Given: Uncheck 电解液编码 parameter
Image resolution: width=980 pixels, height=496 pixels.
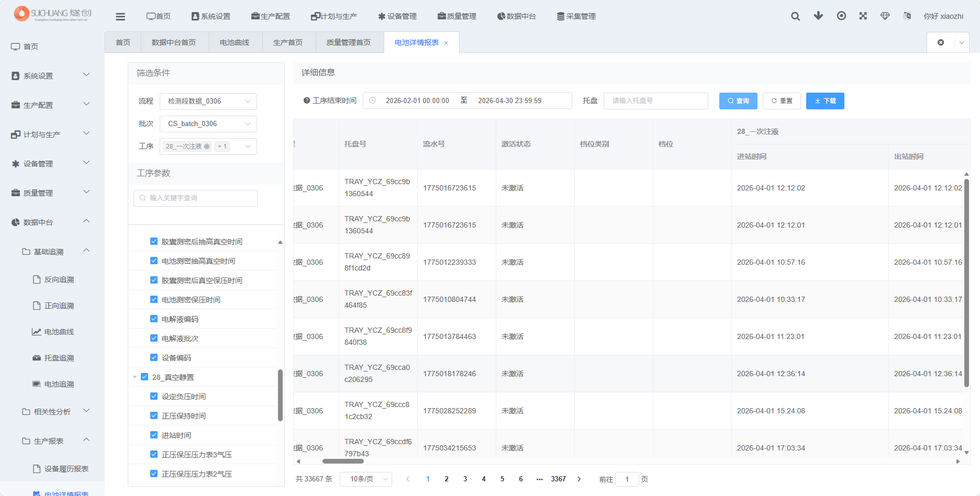Looking at the screenshot, I should pos(154,319).
